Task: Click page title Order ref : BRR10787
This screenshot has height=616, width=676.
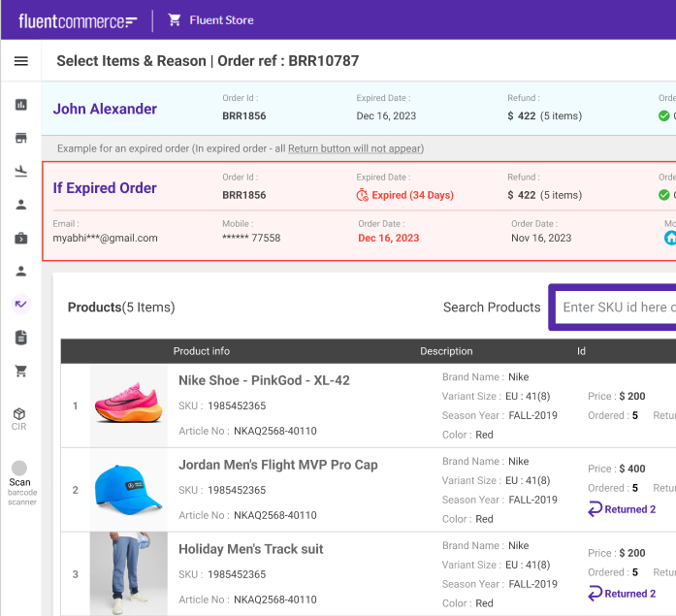Action: tap(288, 61)
